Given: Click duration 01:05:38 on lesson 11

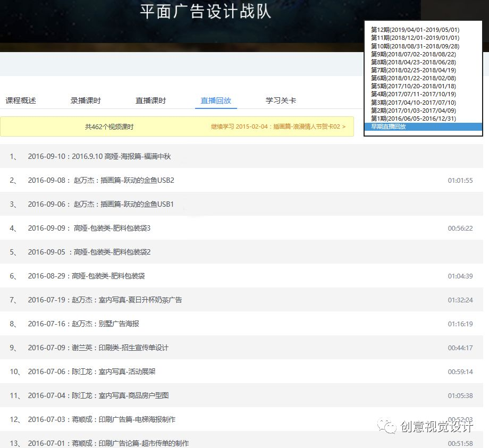Looking at the screenshot, I should point(460,395).
